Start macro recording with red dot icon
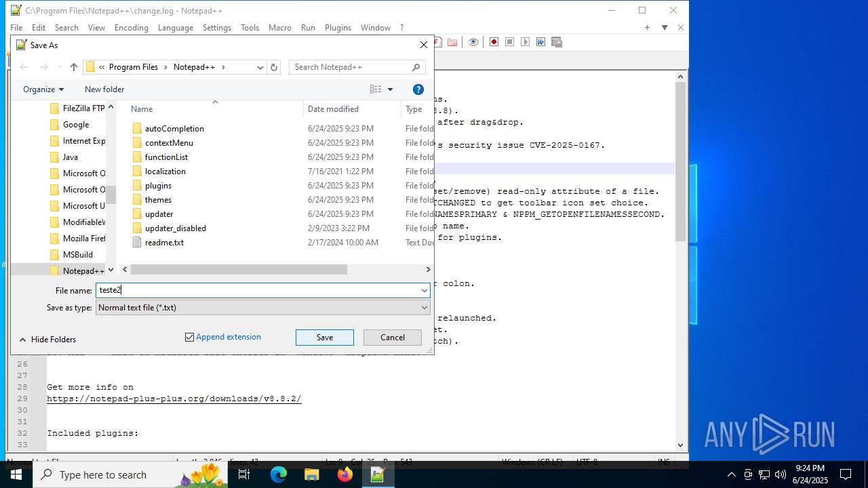The height and width of the screenshot is (488, 868). [494, 42]
